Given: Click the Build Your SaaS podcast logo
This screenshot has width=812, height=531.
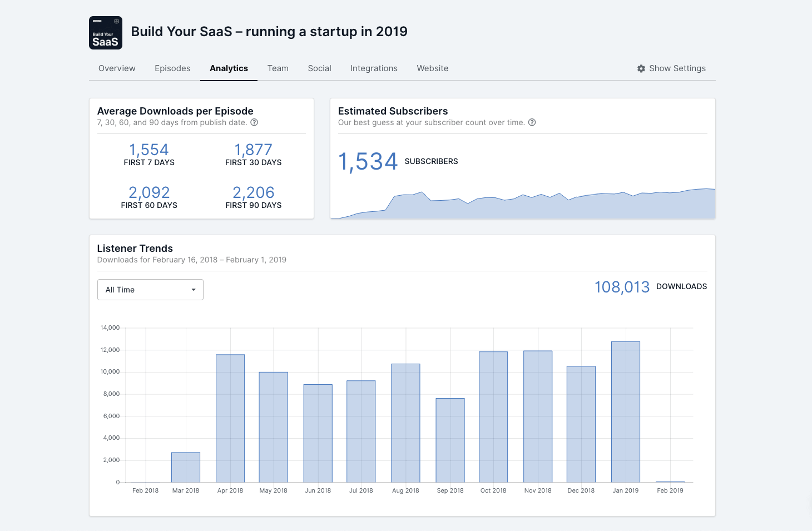Looking at the screenshot, I should 106,33.
